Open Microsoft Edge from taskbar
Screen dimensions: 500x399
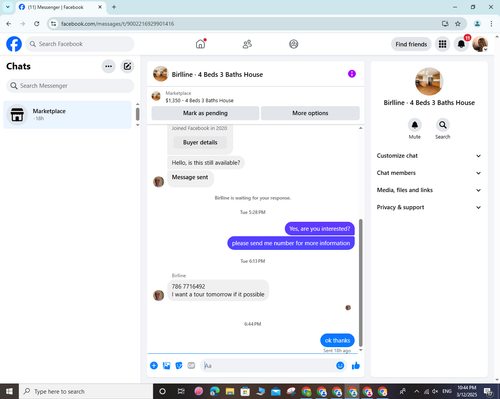215,391
